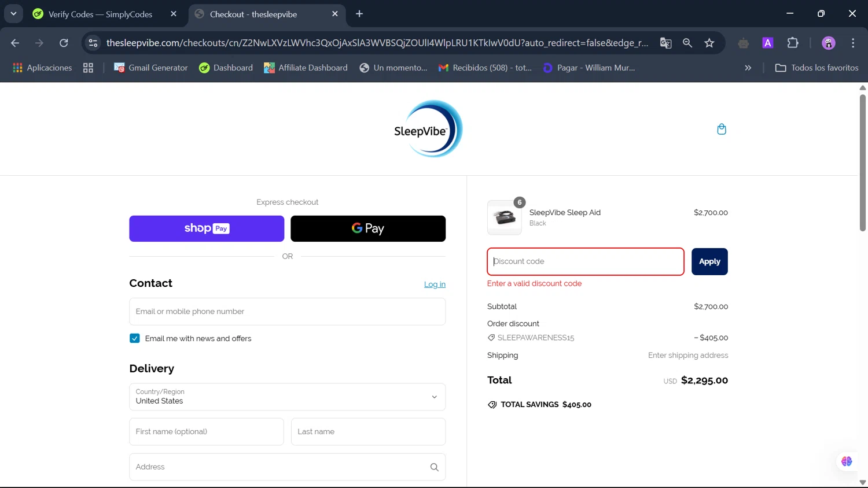
Task: Open the Aplicaciones apps shortcut
Action: point(42,68)
